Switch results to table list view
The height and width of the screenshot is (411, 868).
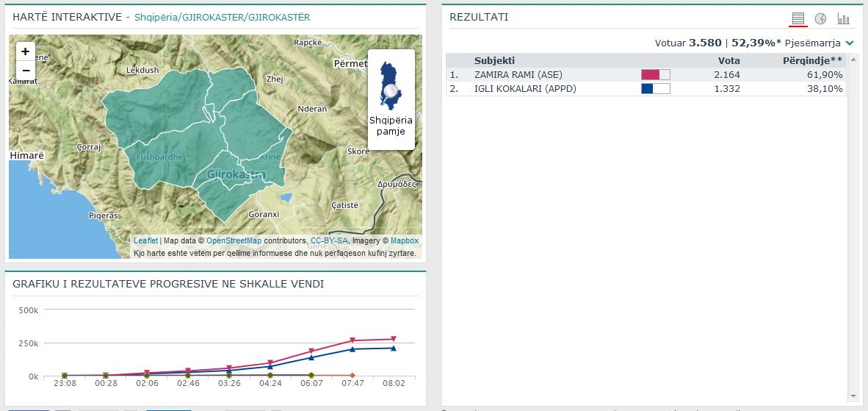pos(798,18)
